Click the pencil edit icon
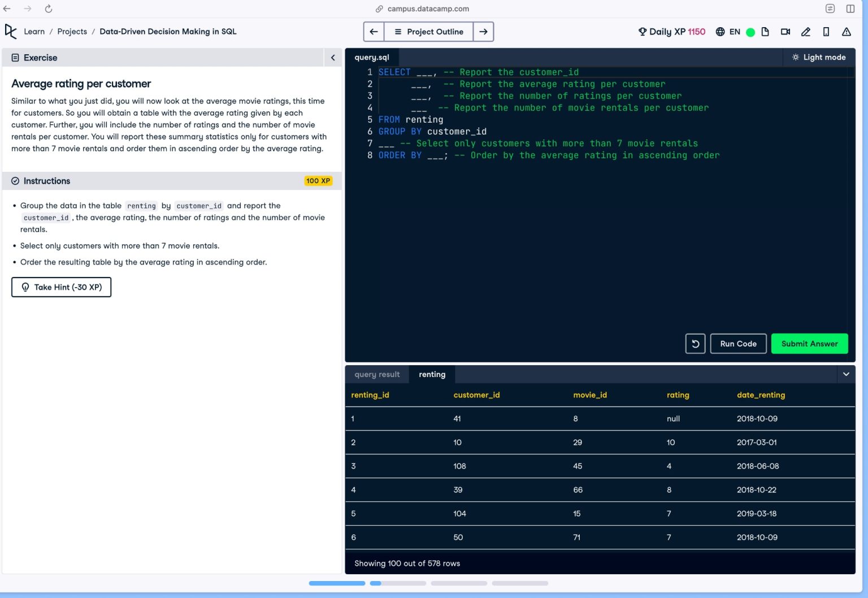This screenshot has height=598, width=868. pos(806,32)
